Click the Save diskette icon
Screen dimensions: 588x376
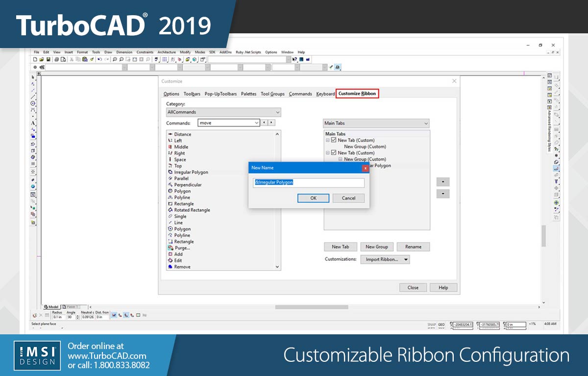tap(48, 59)
